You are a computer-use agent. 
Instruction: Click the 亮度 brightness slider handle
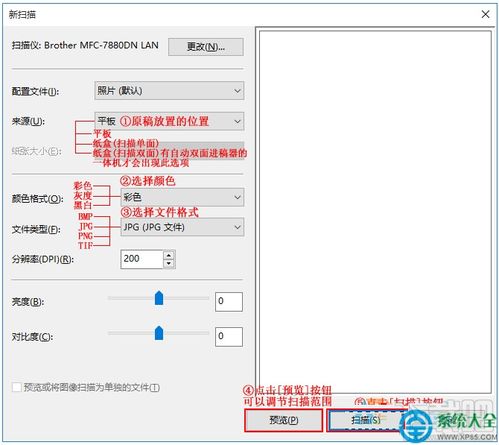point(159,298)
